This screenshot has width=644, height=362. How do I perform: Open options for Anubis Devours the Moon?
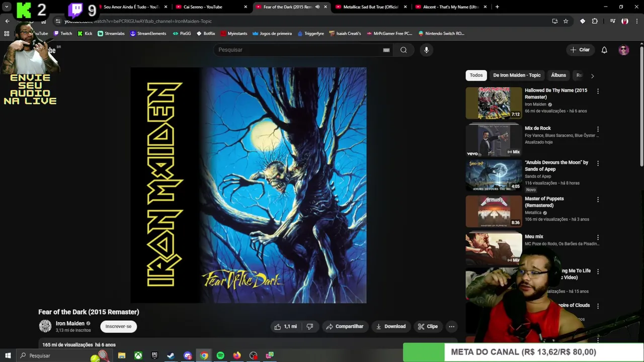click(598, 163)
